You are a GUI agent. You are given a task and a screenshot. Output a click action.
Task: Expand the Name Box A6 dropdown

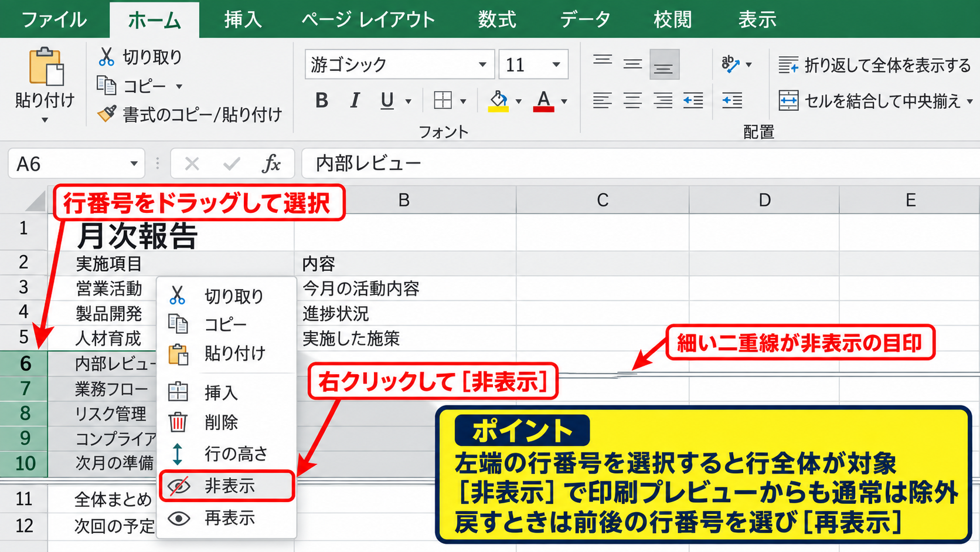[x=134, y=164]
